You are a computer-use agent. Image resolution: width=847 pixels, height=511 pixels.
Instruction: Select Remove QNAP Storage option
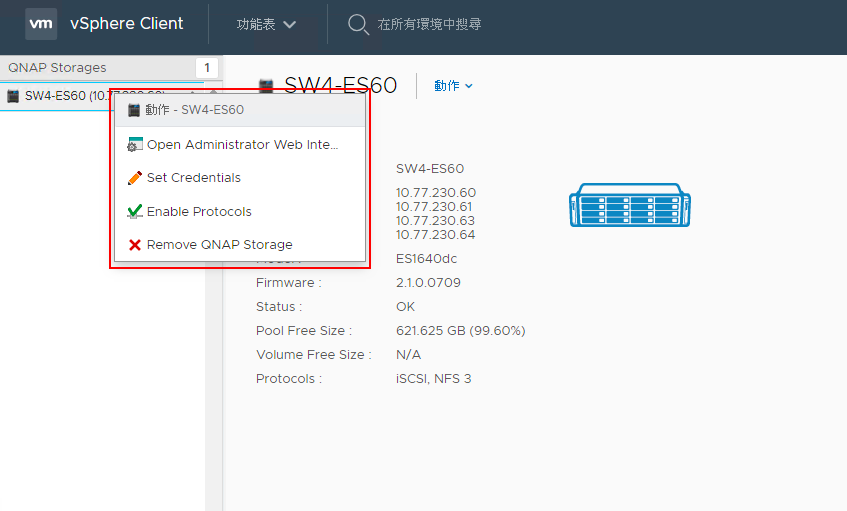(219, 245)
